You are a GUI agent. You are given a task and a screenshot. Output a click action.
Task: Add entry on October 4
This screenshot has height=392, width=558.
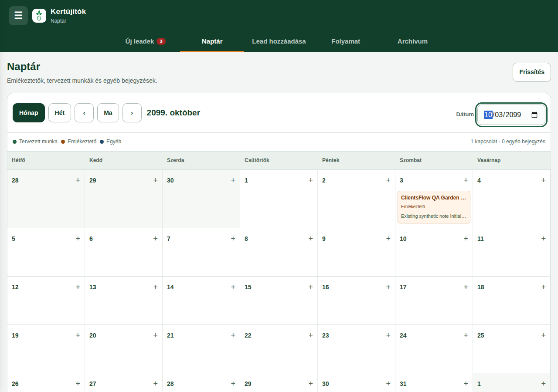(x=544, y=180)
